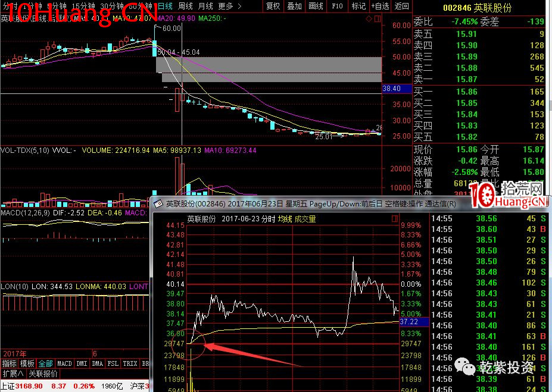
Task: Open the 模板 template selector
Action: coord(27,363)
